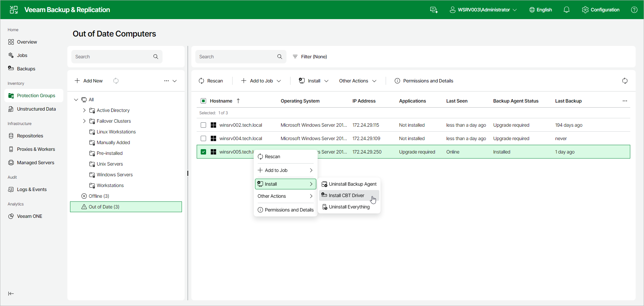Toggle select-all checkbox in Hostname header
Screen dimensions: 644x306
tap(203, 101)
